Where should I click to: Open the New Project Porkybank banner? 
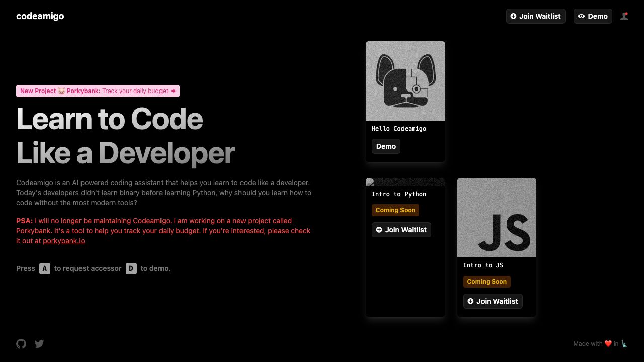[98, 91]
